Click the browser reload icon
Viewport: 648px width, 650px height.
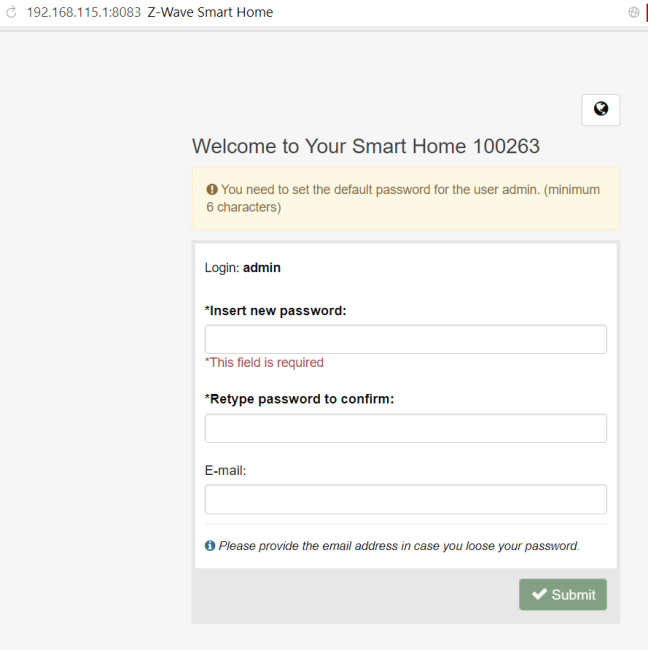click(12, 12)
